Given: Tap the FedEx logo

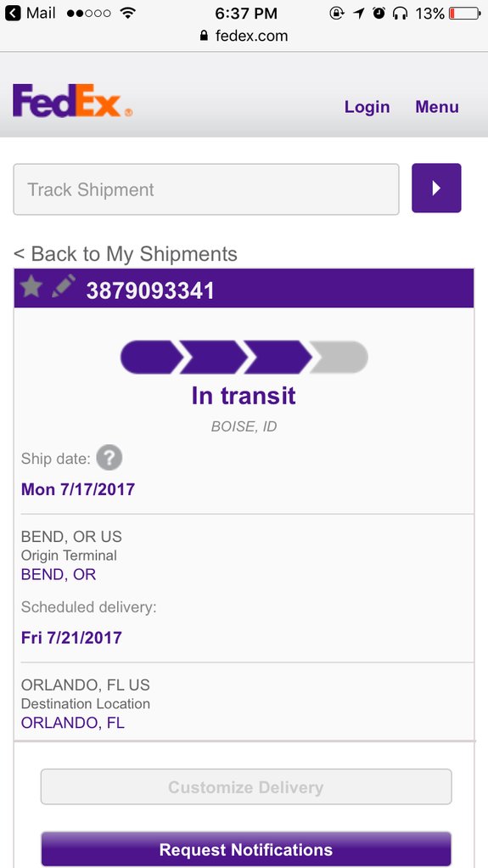Looking at the screenshot, I should click(x=72, y=101).
